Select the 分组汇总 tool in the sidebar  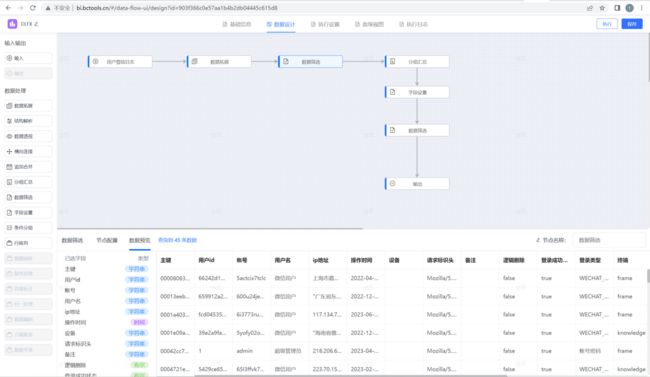tap(28, 182)
